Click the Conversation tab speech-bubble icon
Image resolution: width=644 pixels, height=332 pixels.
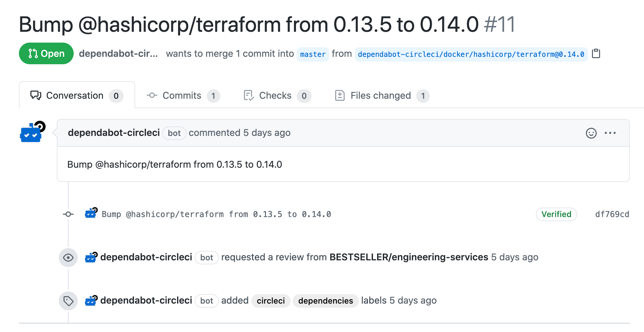pos(36,95)
